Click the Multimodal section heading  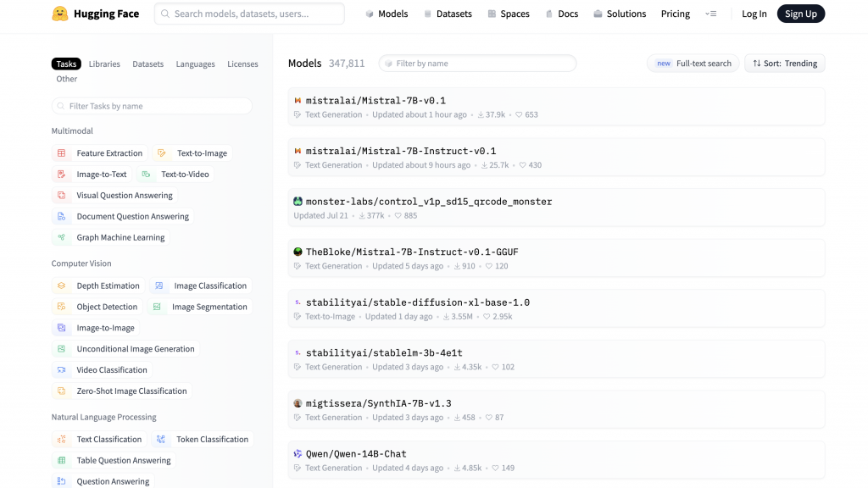tap(72, 130)
